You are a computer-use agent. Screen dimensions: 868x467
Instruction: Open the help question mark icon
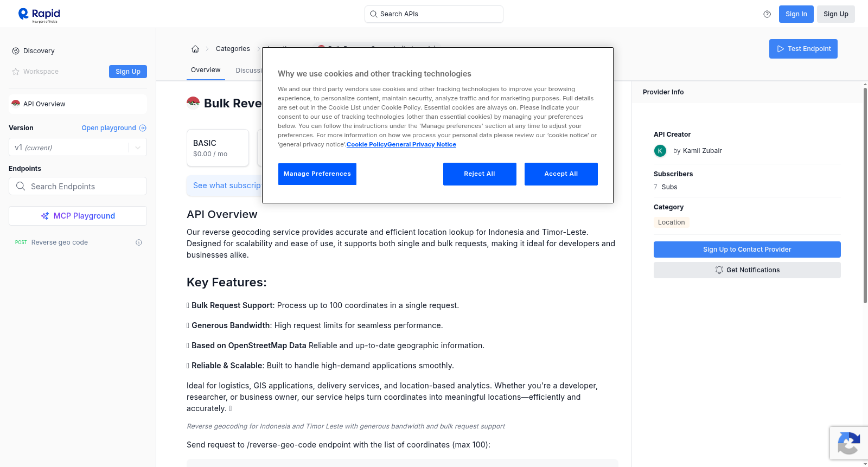pos(767,14)
